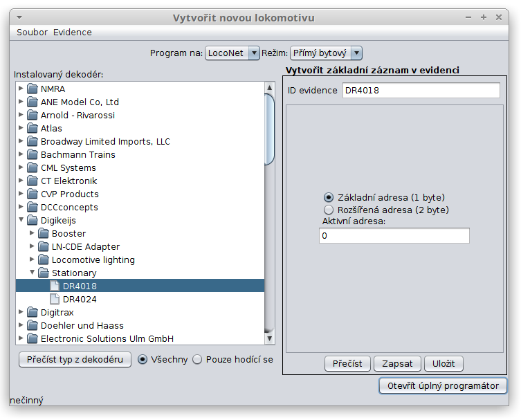Collapse the Digikeijs tree folder

click(x=21, y=219)
